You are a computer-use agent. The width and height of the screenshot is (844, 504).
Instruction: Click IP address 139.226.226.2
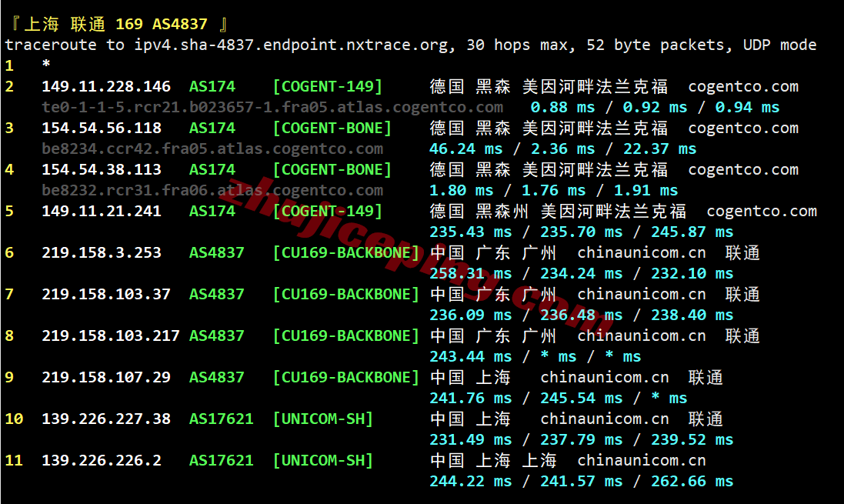(102, 460)
